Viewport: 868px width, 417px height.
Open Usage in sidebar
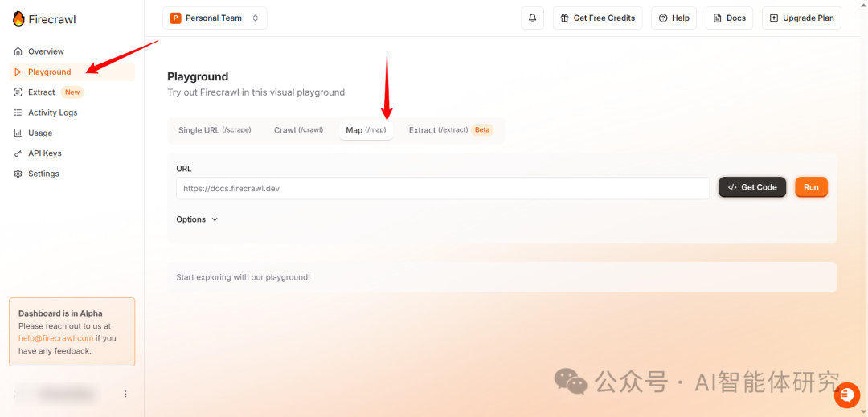click(x=72, y=133)
